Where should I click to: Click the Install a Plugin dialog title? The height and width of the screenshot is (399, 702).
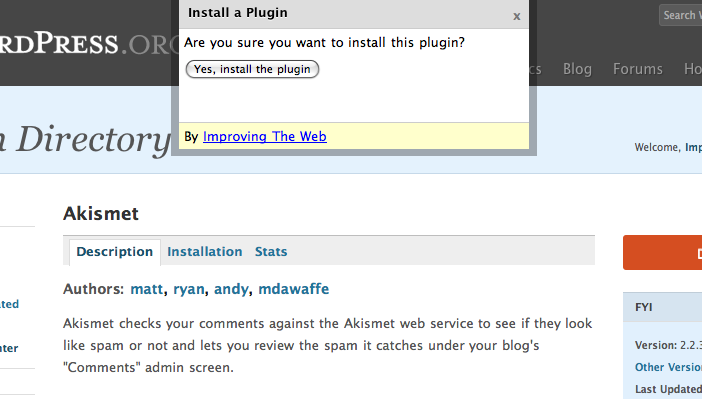(238, 13)
